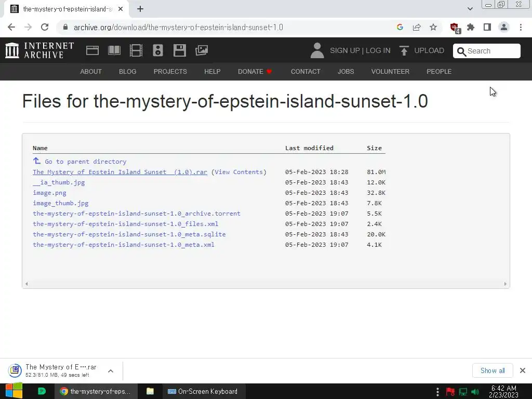Open the VOLUNTEER menu item
532x399 pixels.
tap(390, 72)
